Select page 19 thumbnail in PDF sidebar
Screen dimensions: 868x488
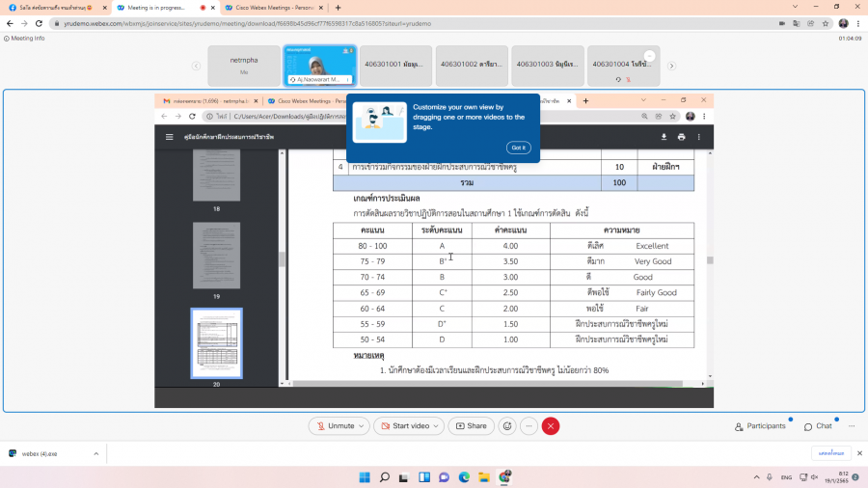(216, 256)
